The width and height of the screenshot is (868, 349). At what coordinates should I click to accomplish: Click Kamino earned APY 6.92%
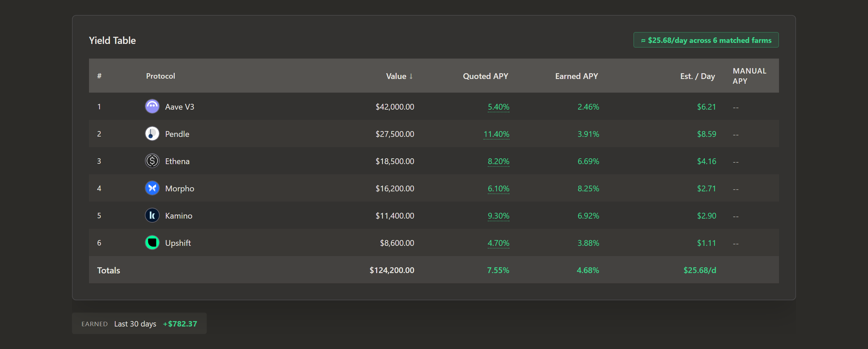pyautogui.click(x=588, y=216)
